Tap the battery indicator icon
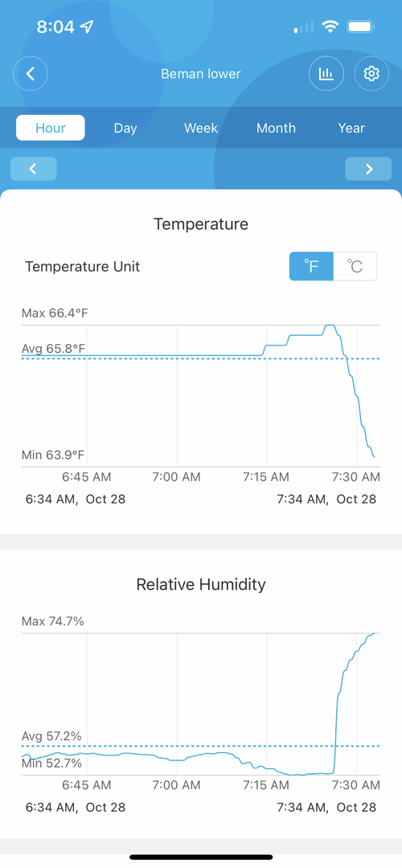Screen dimensions: 402x868 pos(361,26)
